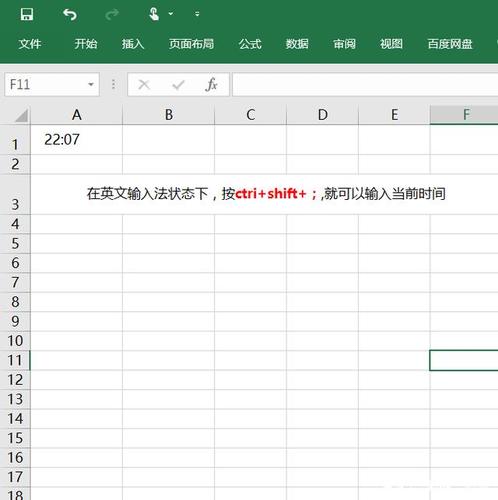The image size is (498, 500).
Task: Open Insert Function fx button
Action: click(x=211, y=84)
